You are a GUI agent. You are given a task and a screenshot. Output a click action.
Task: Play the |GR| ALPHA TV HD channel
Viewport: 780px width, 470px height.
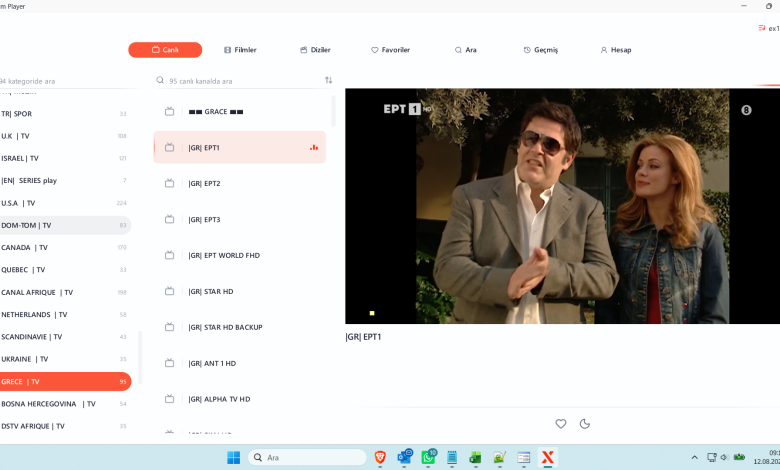[x=239, y=399]
